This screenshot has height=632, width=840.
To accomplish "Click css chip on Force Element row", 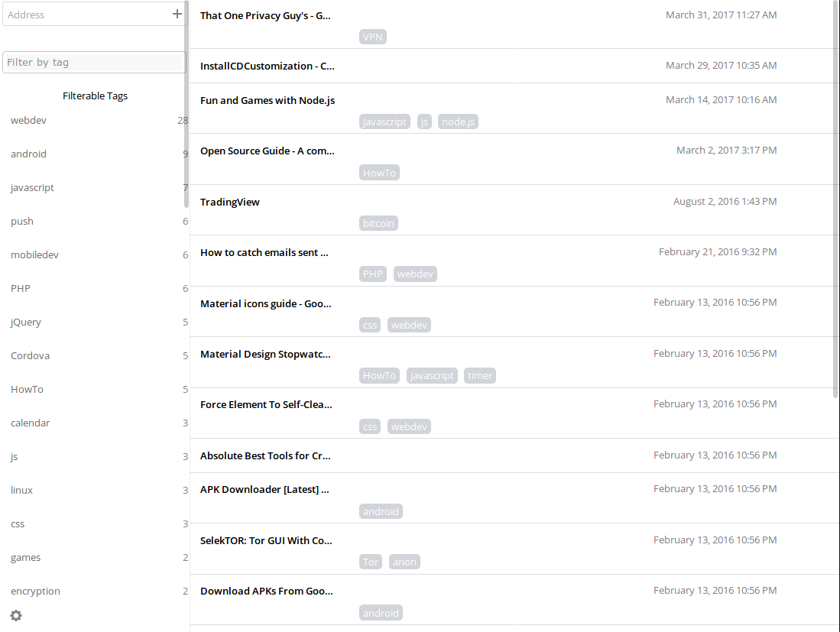I will [370, 427].
